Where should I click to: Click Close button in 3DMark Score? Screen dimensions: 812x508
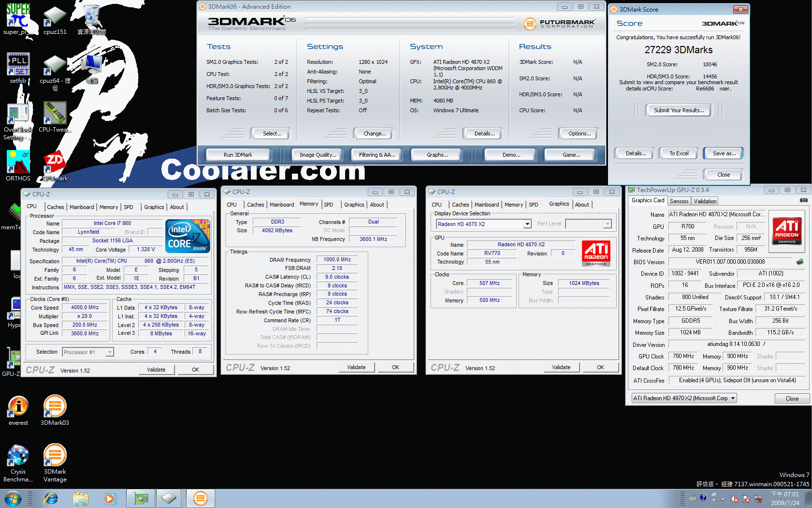724,175
